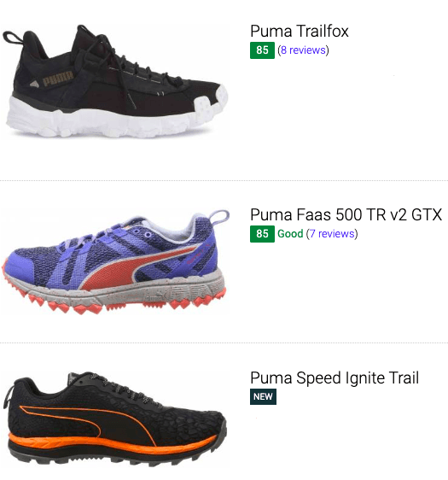
Task: Click the orange midsole of Speed Ignite Trail
Action: tap(112, 443)
